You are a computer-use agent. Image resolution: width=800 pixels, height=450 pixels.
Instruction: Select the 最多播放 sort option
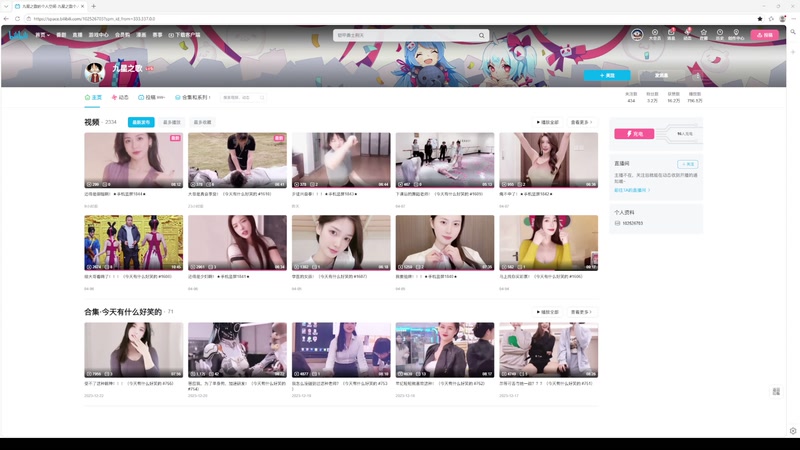(x=171, y=122)
